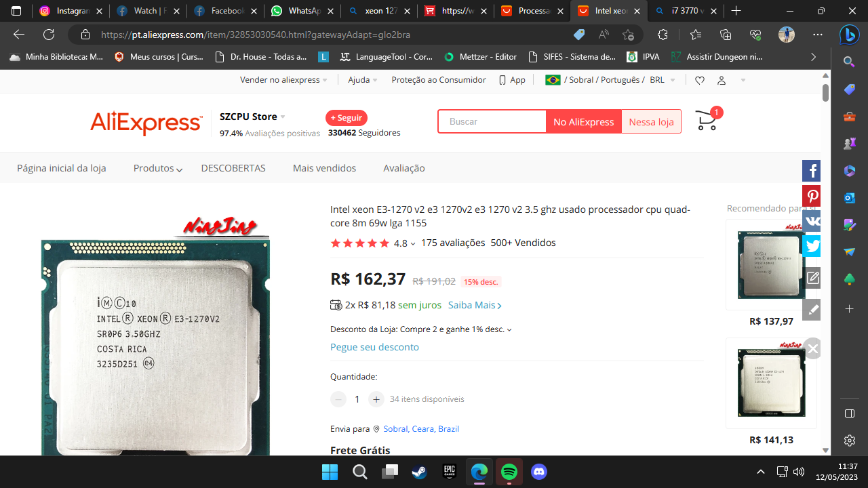This screenshot has height=488, width=868.
Task: Click the Edge profile avatar
Action: pos(787,35)
